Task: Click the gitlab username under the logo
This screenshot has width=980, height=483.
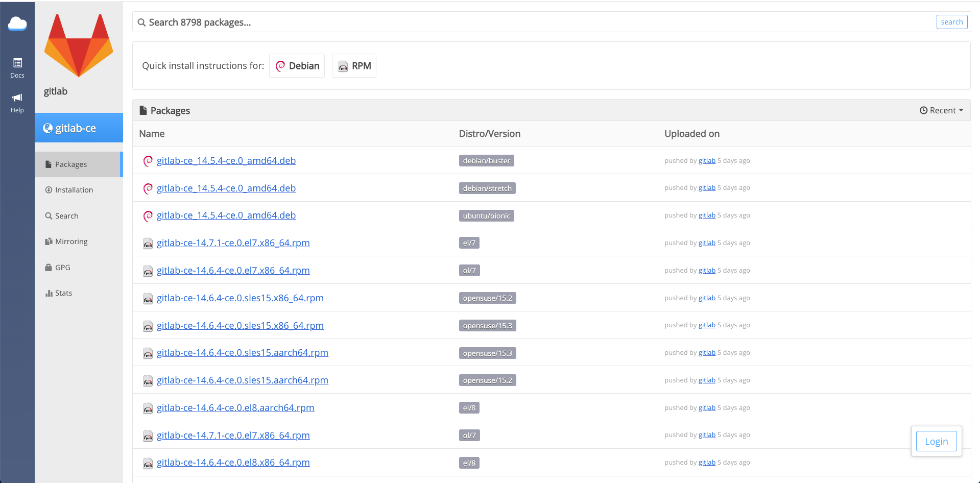Action: 56,91
